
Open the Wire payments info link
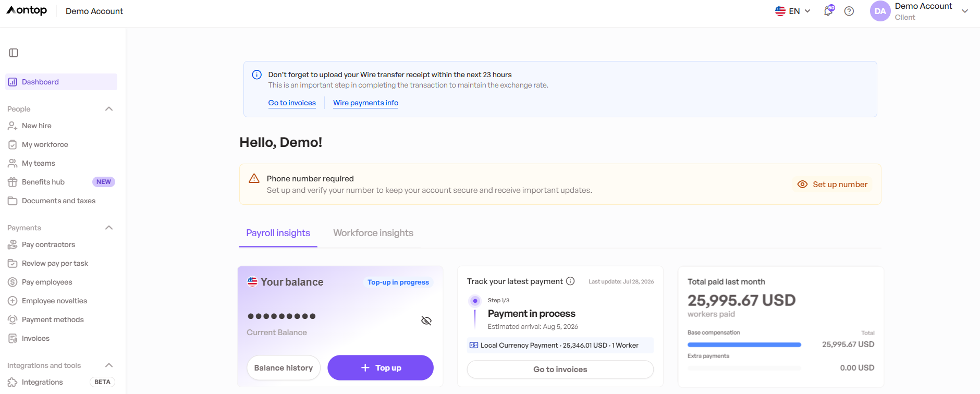click(x=366, y=103)
